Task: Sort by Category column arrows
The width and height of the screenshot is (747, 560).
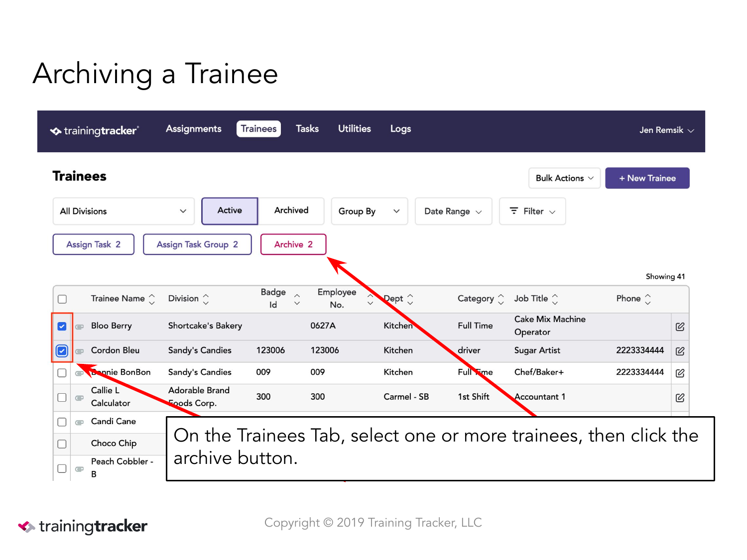Action: tap(501, 299)
